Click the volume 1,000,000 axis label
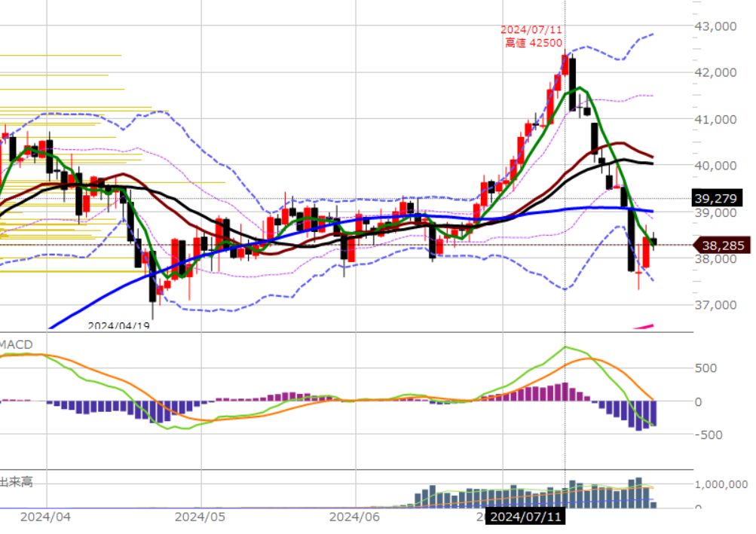Image resolution: width=756 pixels, height=534 pixels. [721, 484]
